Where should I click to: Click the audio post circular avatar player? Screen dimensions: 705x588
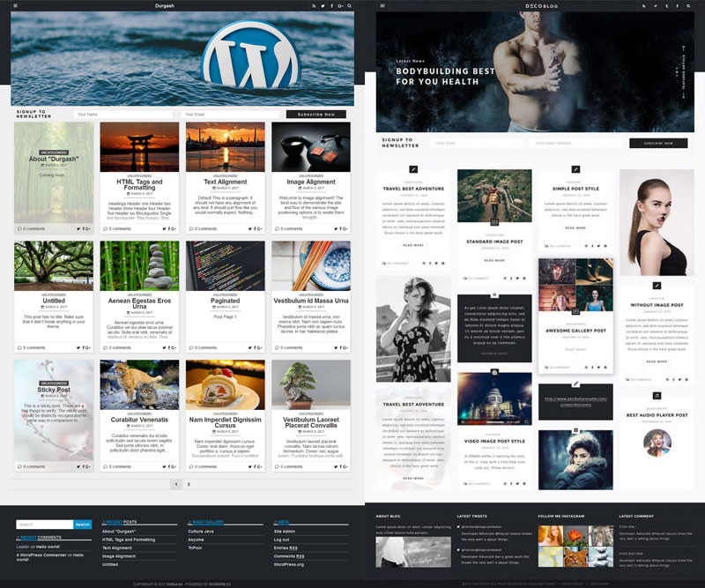tap(657, 443)
